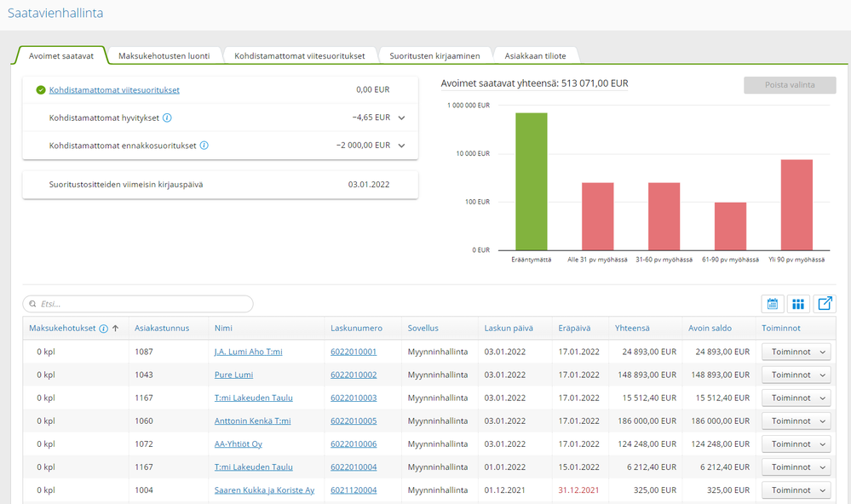
Task: Open the Kohdistamattomat viitesuoritukset summary link
Action: 114,90
